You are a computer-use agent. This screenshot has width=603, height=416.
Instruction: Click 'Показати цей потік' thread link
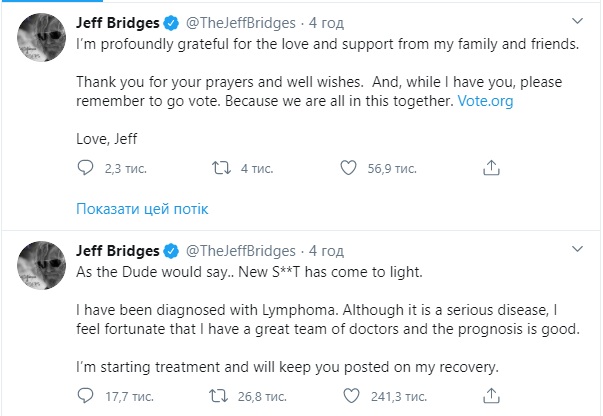point(142,209)
